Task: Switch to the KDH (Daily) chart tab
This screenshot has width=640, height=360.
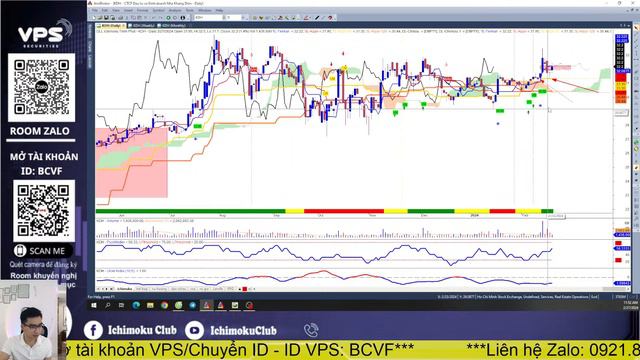Action: tap(111, 25)
